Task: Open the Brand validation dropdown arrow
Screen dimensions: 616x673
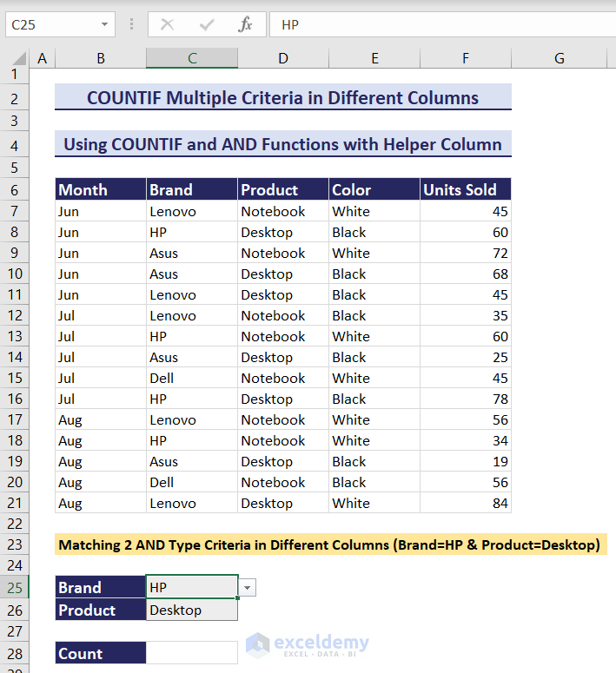Action: point(247,588)
